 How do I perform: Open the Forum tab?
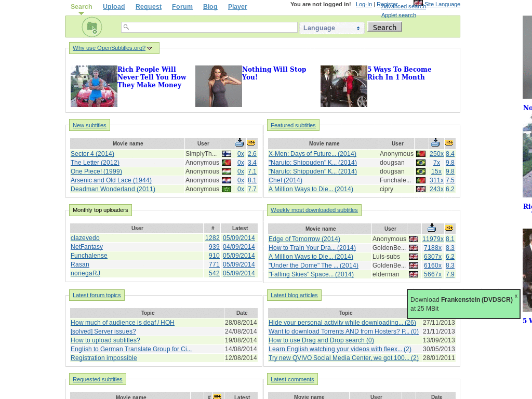point(182,6)
